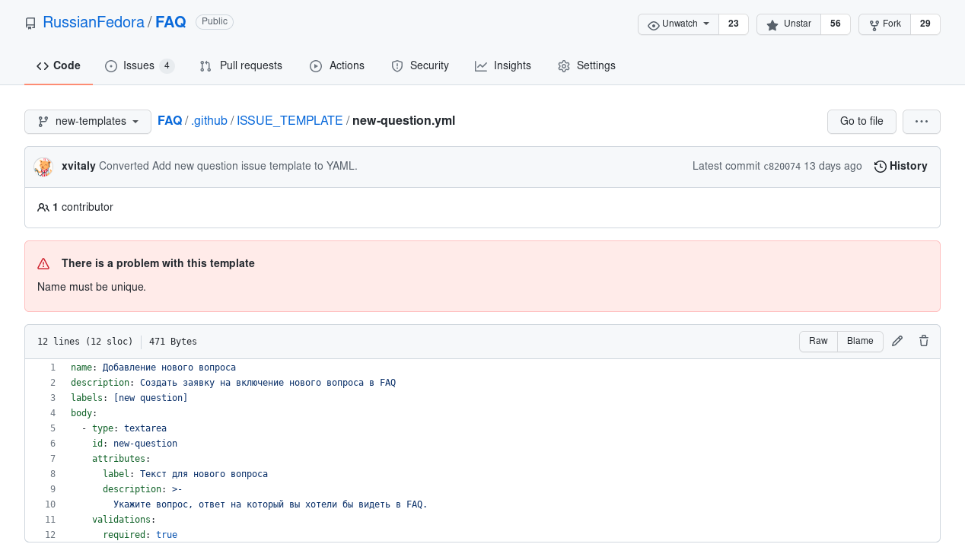Click the Go to file button
The image size is (965, 560).
861,122
